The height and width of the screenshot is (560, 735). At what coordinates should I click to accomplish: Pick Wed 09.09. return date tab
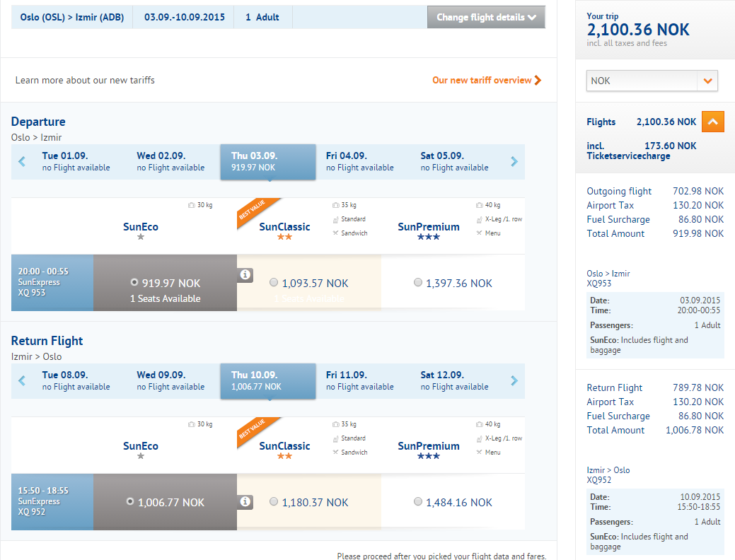(170, 381)
